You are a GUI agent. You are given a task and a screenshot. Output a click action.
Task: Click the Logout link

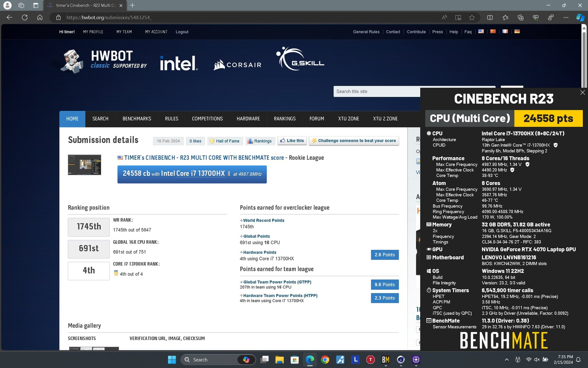[182, 32]
